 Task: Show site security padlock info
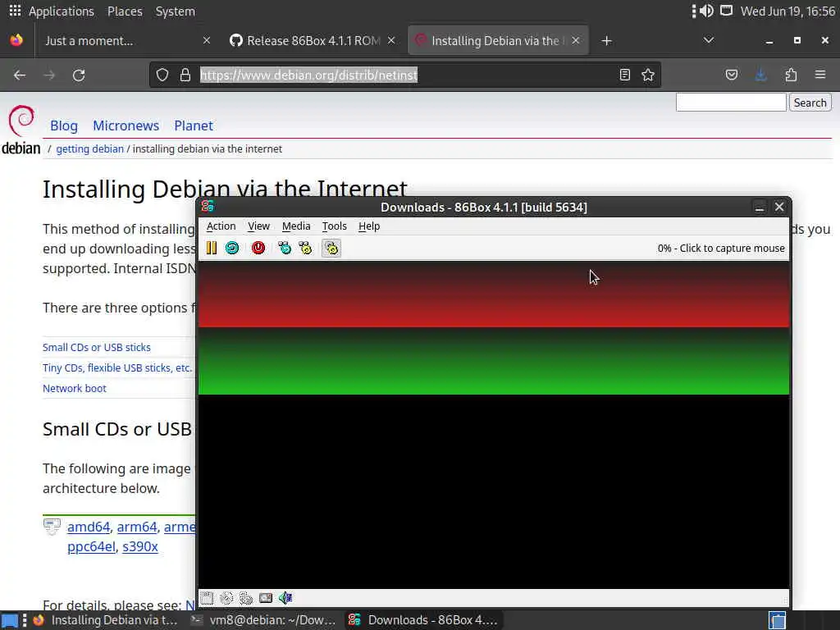pyautogui.click(x=185, y=75)
